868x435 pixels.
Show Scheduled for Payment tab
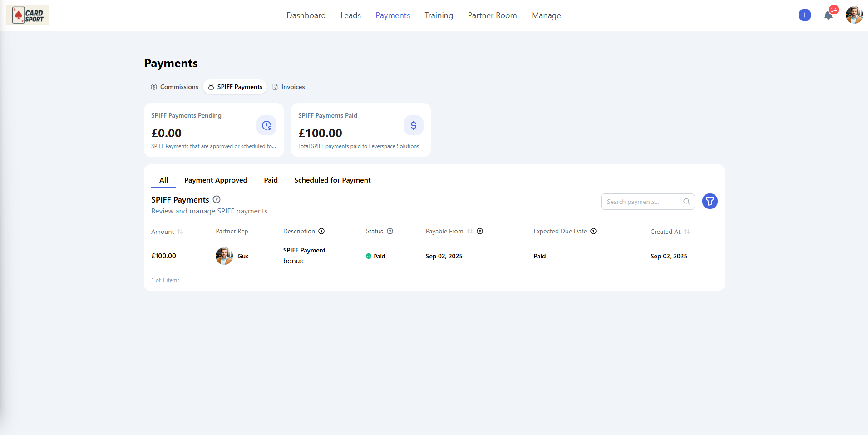click(x=332, y=180)
